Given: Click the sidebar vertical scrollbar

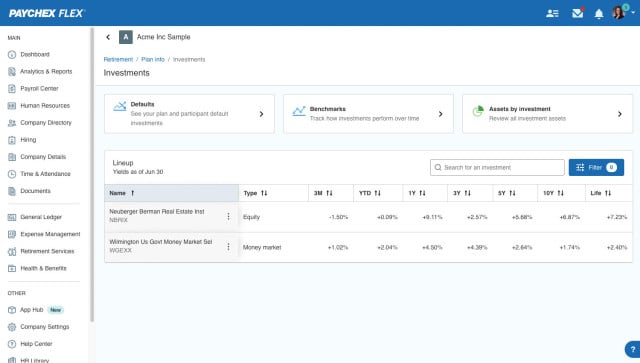Looking at the screenshot, I should (92, 175).
